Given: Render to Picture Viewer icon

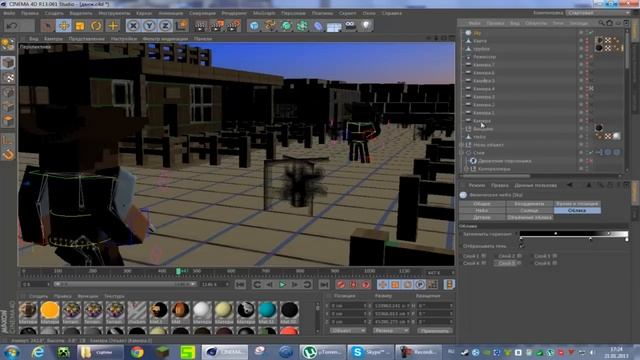Looking at the screenshot, I should (x=217, y=26).
